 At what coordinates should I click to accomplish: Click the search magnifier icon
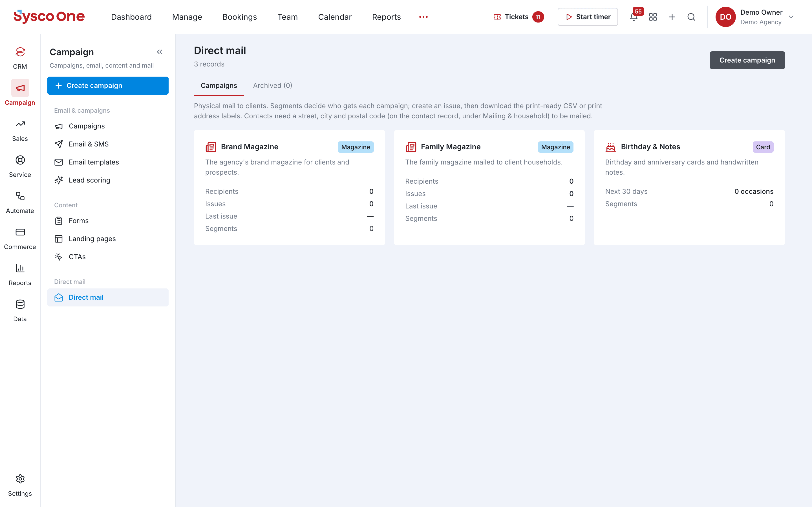click(x=691, y=17)
